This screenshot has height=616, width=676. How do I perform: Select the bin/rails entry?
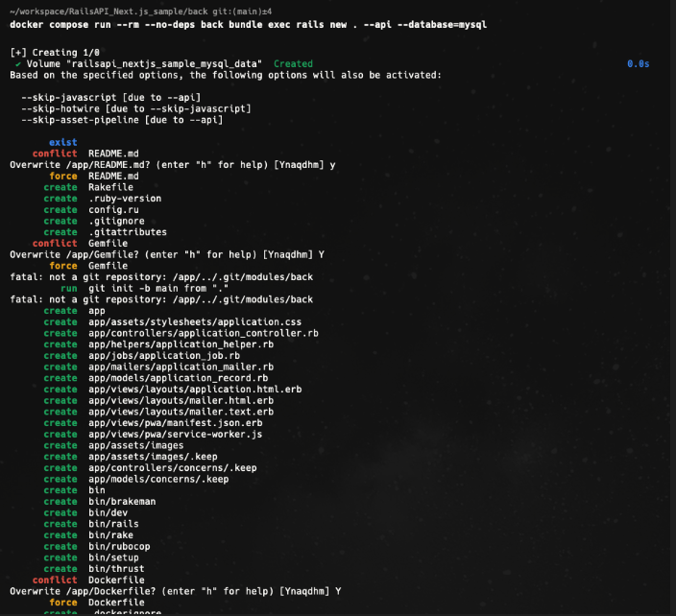tap(114, 524)
